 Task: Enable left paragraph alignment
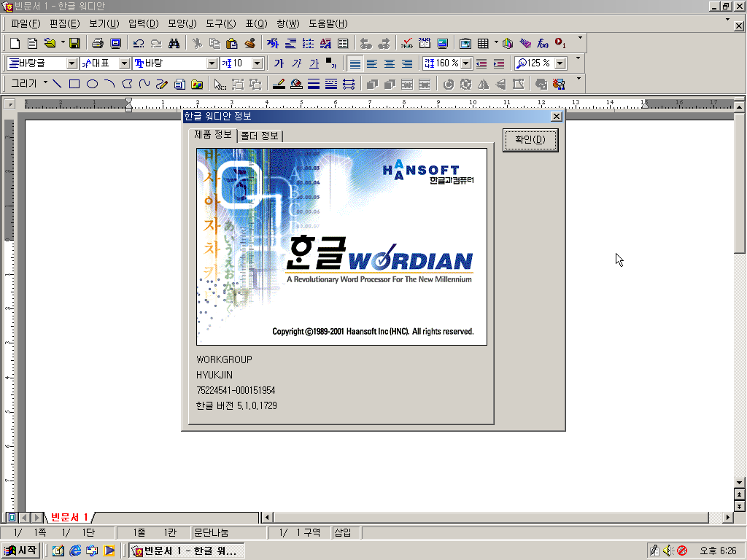coord(372,63)
